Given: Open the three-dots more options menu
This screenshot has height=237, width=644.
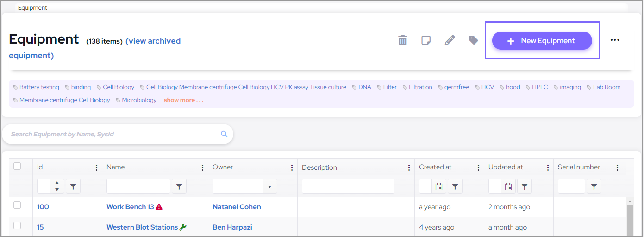Looking at the screenshot, I should (615, 40).
